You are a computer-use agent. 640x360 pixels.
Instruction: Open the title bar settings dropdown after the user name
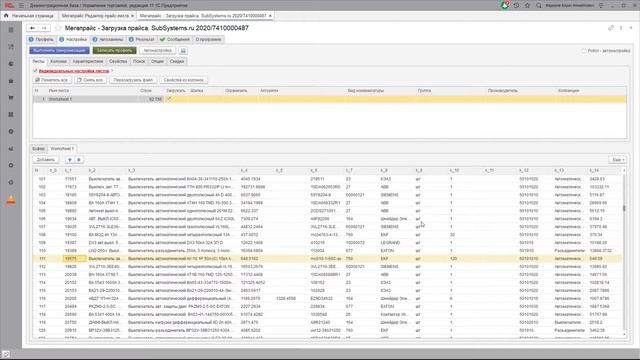pyautogui.click(x=601, y=5)
